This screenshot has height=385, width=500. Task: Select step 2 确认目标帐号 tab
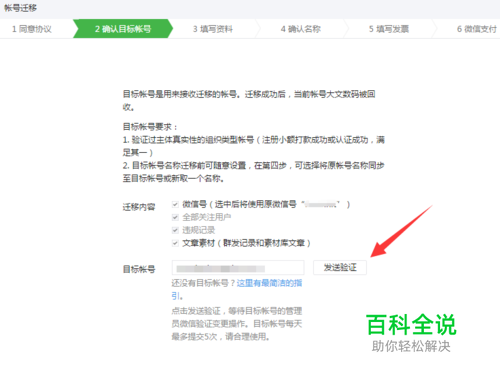[123, 29]
